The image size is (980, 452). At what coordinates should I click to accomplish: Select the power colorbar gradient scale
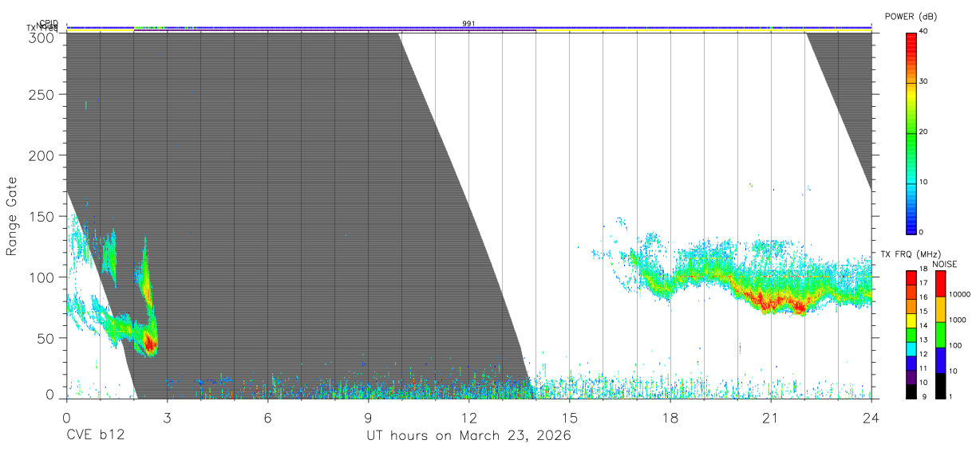pyautogui.click(x=911, y=132)
